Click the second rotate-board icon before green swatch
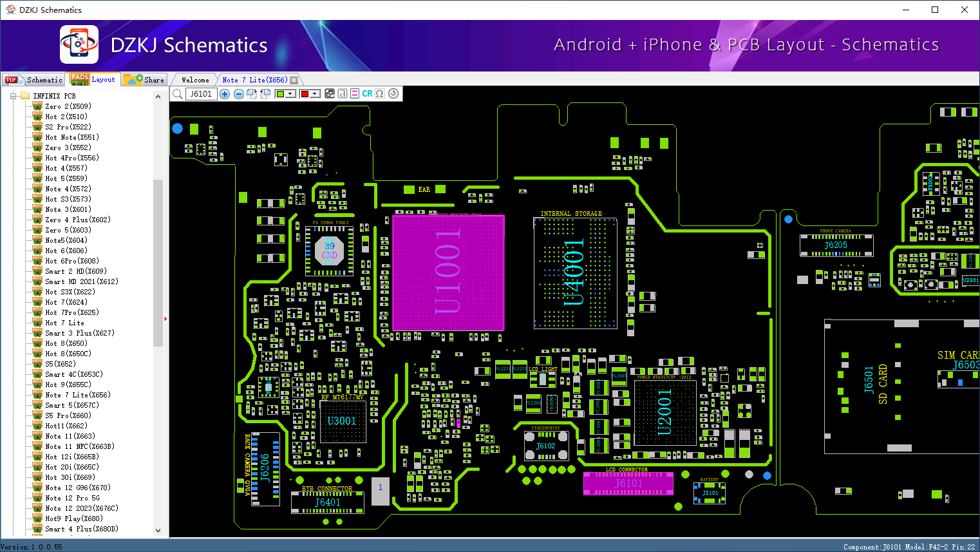Screen dimensions: 980x552 tap(265, 94)
